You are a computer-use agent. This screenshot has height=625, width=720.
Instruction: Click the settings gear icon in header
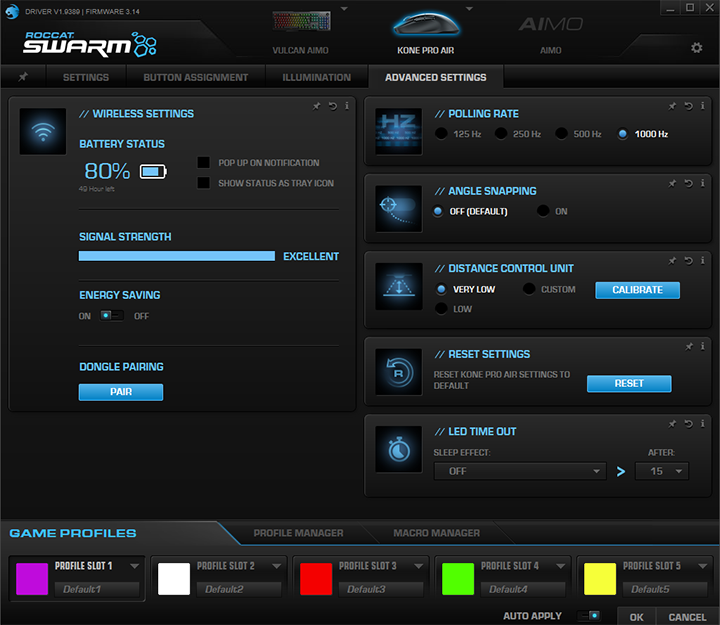point(697,48)
